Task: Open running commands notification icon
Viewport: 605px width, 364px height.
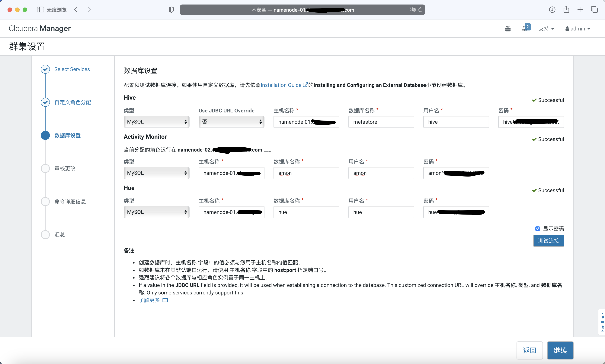Action: (x=525, y=28)
